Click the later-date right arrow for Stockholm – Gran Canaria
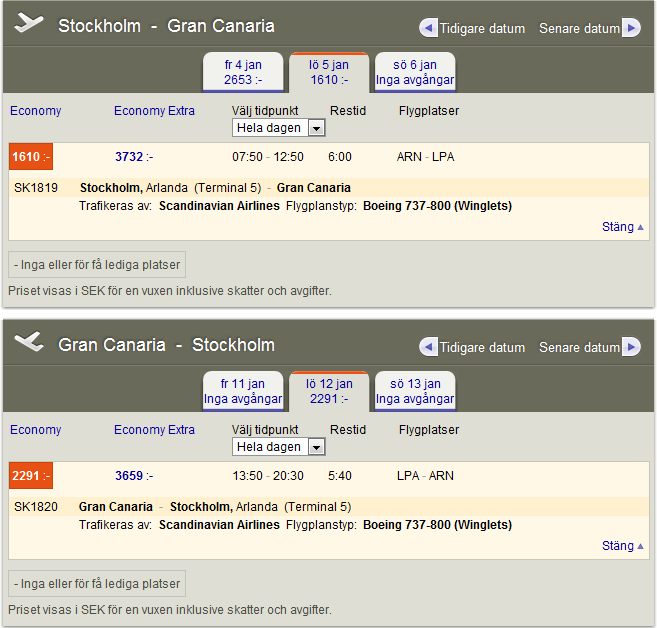This screenshot has width=657, height=628. tap(630, 28)
